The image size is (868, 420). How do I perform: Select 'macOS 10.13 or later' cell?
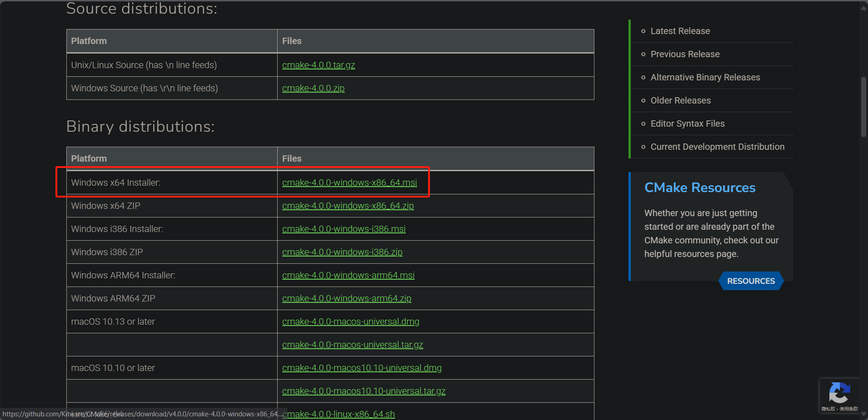(172, 321)
